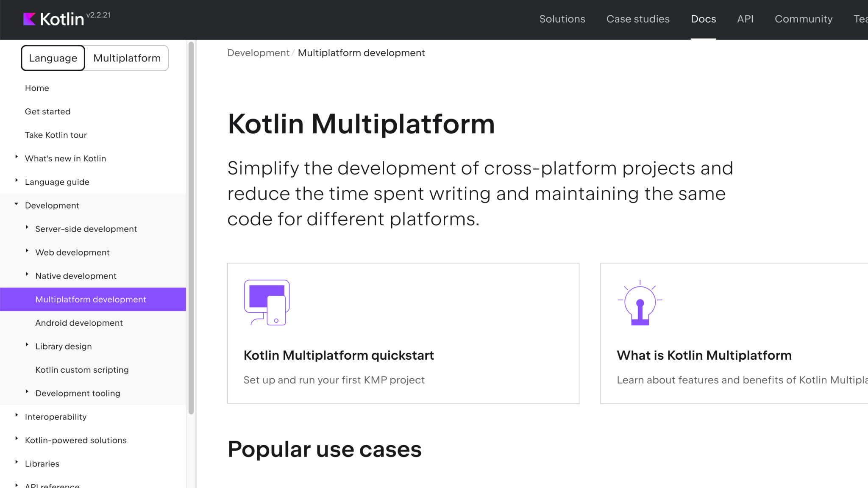Select Android development in the sidebar
The width and height of the screenshot is (868, 488).
[79, 322]
